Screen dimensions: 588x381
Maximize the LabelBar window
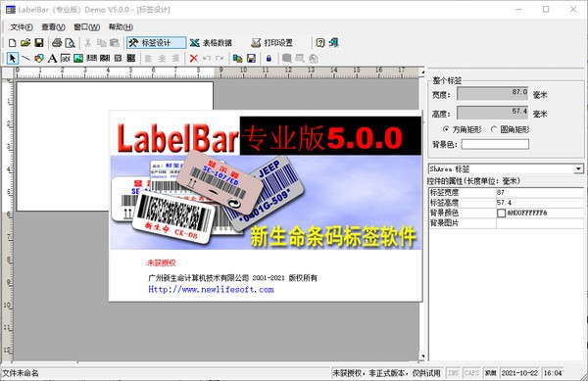click(x=546, y=10)
